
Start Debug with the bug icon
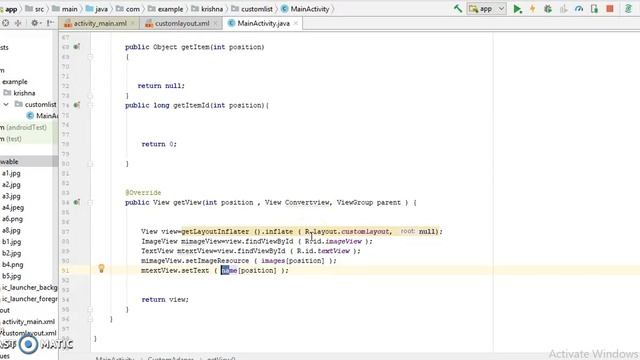pos(548,9)
